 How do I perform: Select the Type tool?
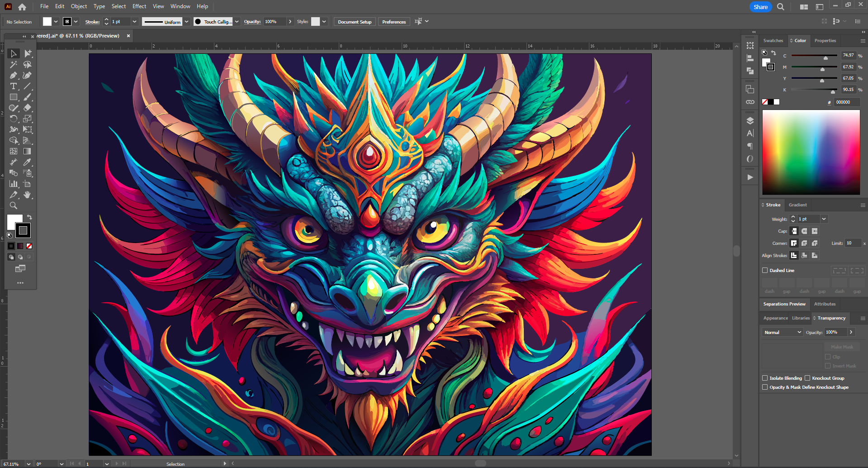[14, 86]
